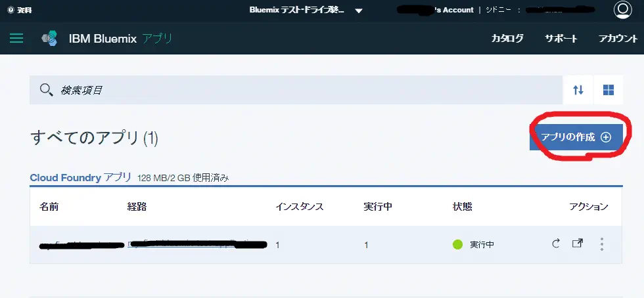This screenshot has height=298, width=644.
Task: Open the カタログ menu
Action: pos(507,38)
